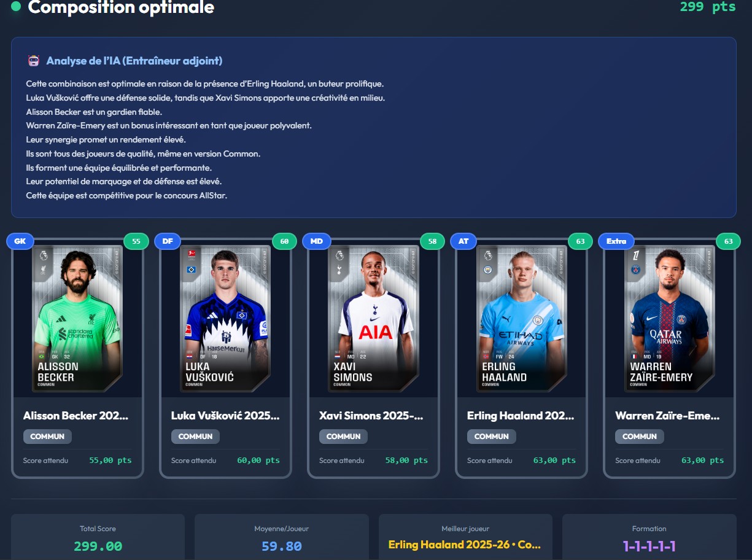Click the Meilleur joueur Erling Haaland stat box
The height and width of the screenshot is (560, 752).
pyautogui.click(x=465, y=537)
